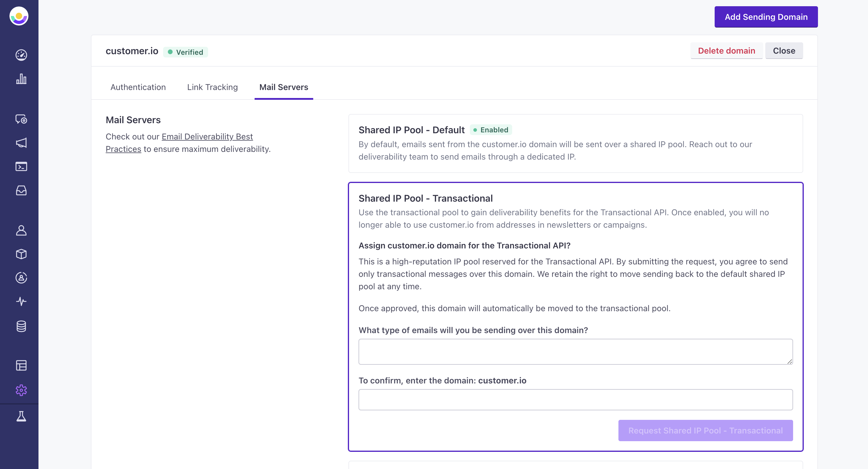Screen dimensions: 868x469
Task: Select the data/database icon in sidebar
Action: point(20,325)
